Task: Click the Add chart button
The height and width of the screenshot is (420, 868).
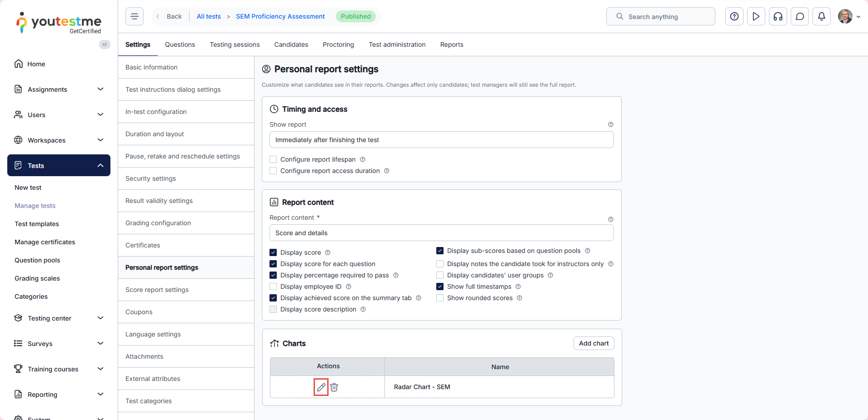Action: pos(594,343)
